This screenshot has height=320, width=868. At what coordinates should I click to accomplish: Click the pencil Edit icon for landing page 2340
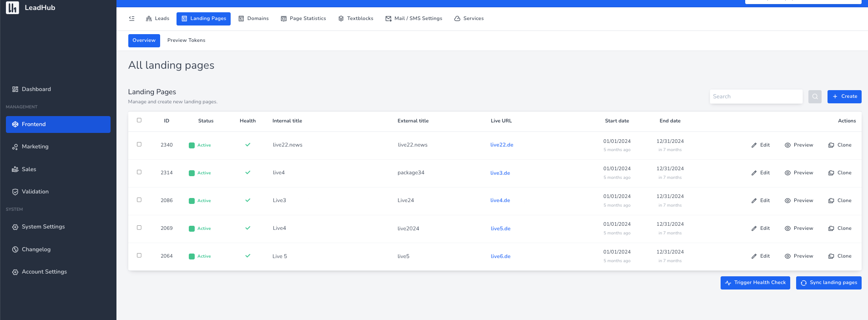(754, 145)
